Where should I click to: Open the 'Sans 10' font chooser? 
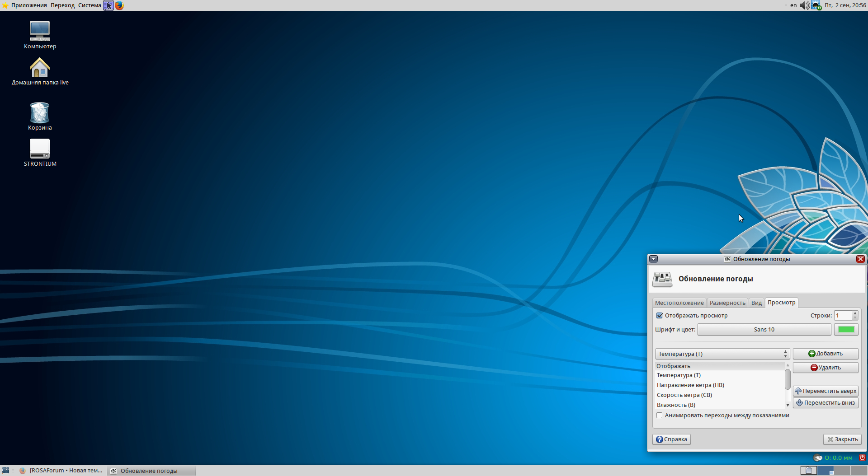click(x=764, y=329)
